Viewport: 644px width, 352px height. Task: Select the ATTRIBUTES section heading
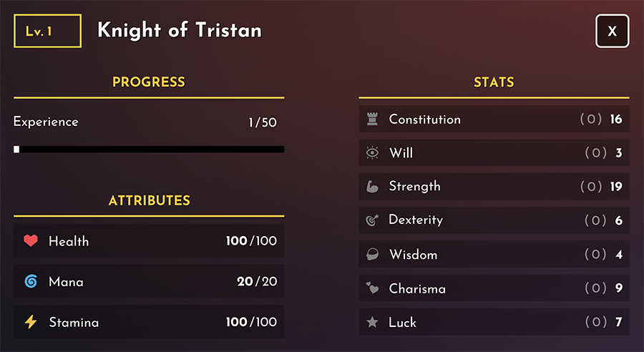coord(150,200)
